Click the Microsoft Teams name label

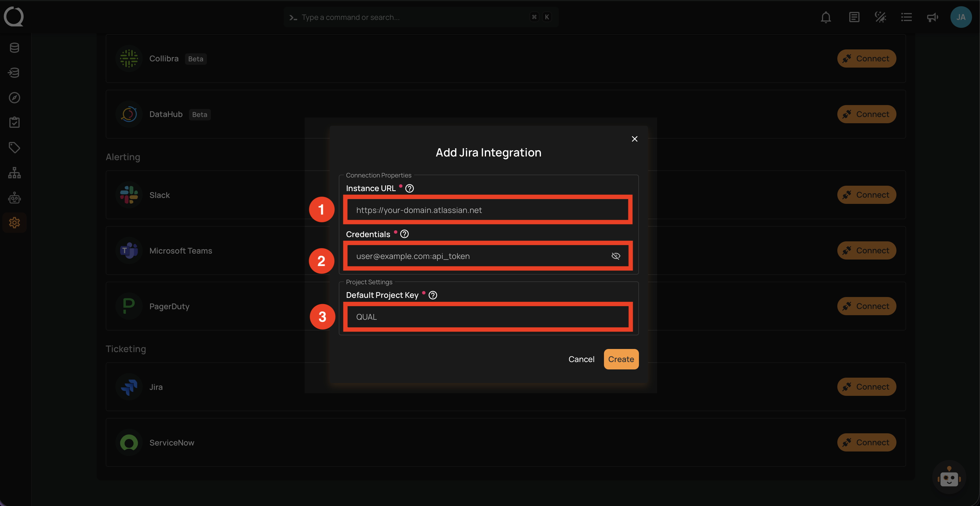(x=181, y=251)
